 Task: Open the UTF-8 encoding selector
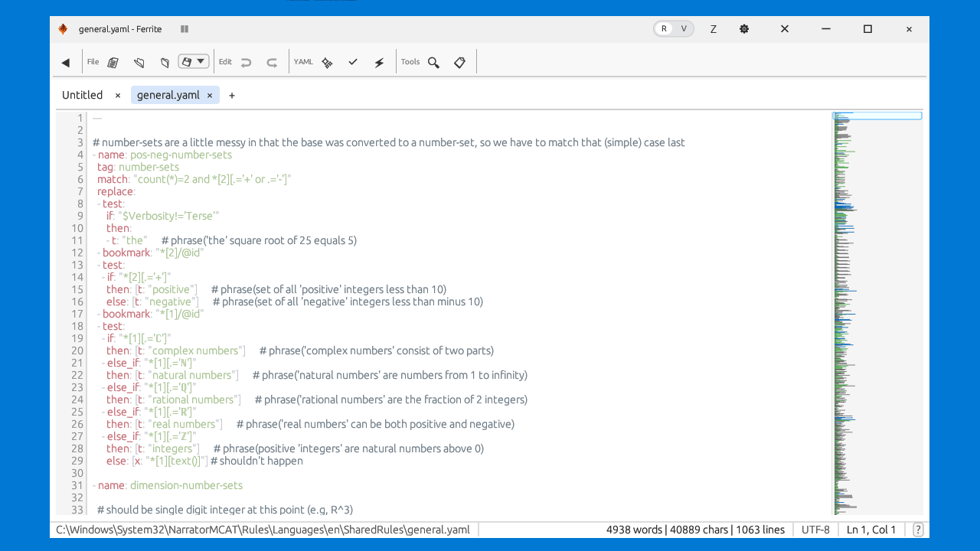point(815,530)
